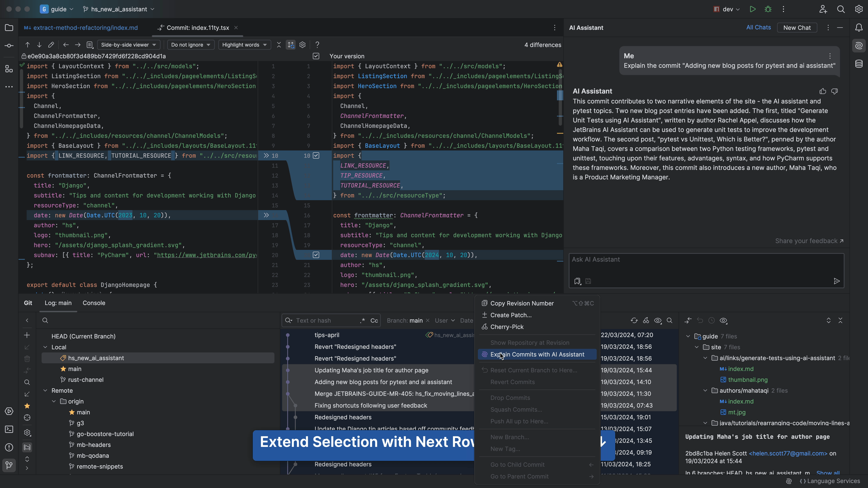Toggle synchronized scrolling icon in diff toolbar
This screenshot has width=868, height=488.
[290, 45]
